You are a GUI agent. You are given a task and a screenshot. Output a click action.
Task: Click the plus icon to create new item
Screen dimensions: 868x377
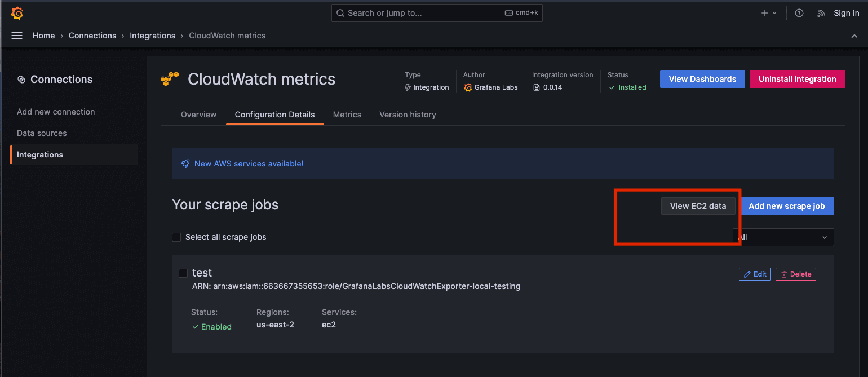click(x=764, y=12)
